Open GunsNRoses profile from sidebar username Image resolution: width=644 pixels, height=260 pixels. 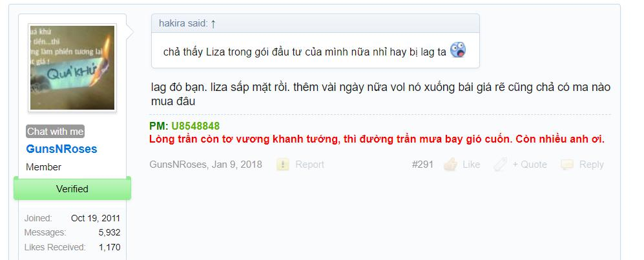pos(61,149)
